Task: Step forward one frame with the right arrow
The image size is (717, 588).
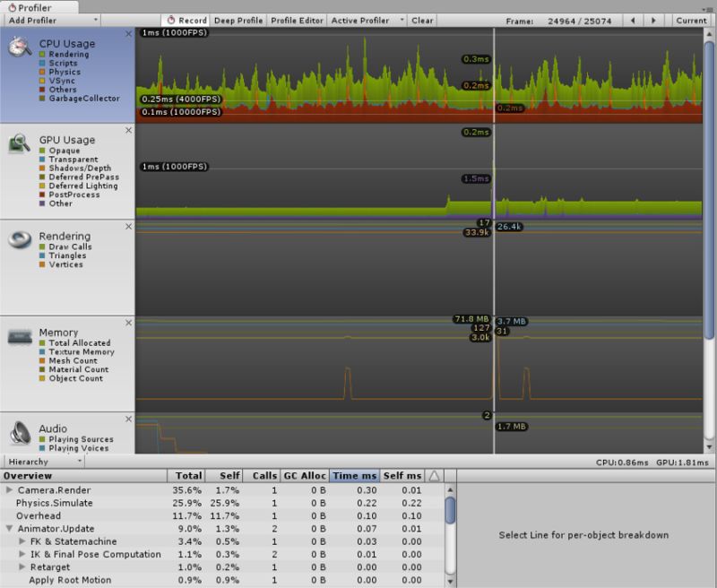Action: pos(652,20)
